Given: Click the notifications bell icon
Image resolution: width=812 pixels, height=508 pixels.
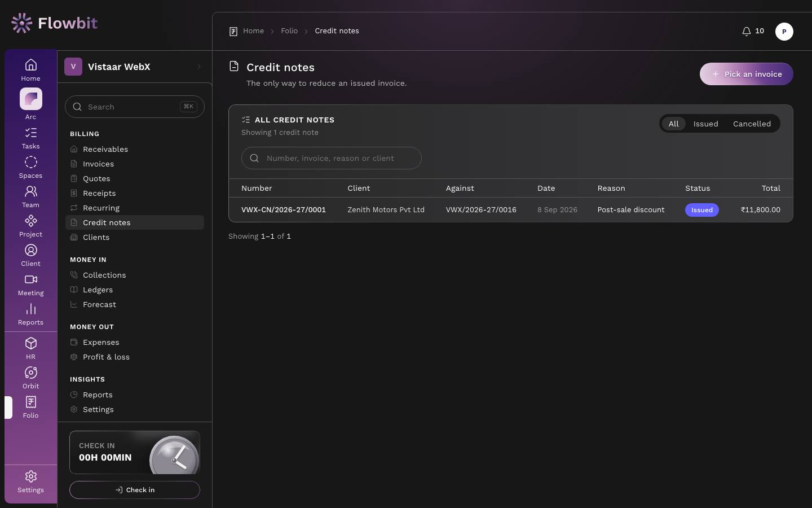Looking at the screenshot, I should coord(746,31).
